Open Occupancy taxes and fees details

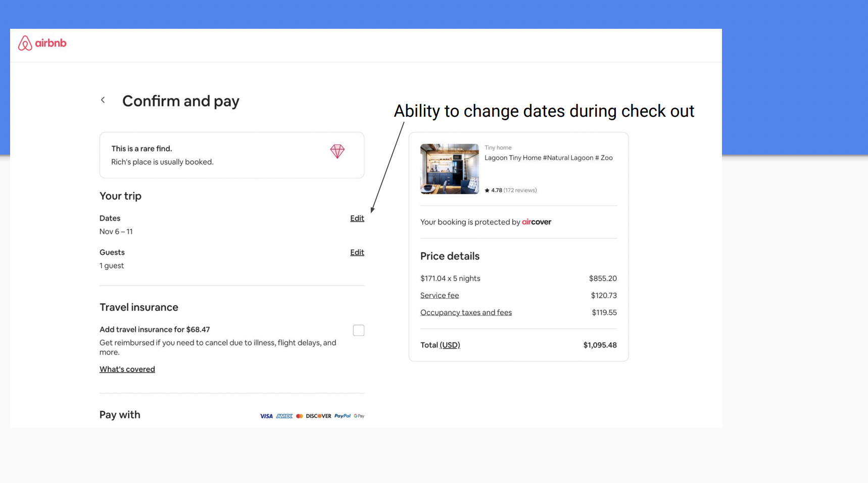point(466,313)
